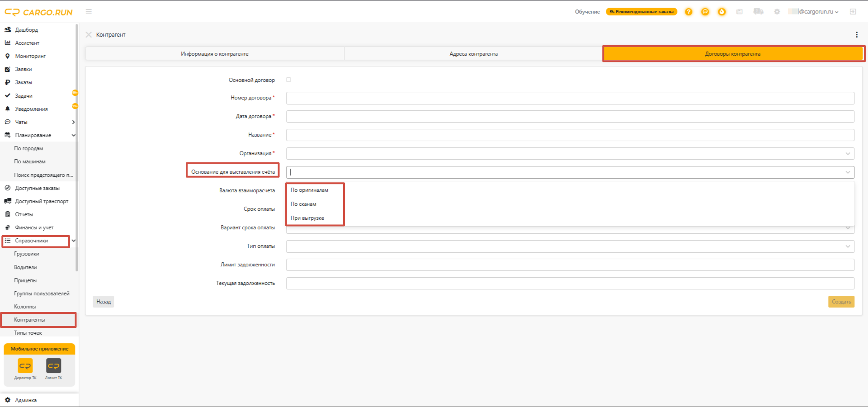
Task: Toggle the Основной договор checkbox
Action: pos(288,80)
